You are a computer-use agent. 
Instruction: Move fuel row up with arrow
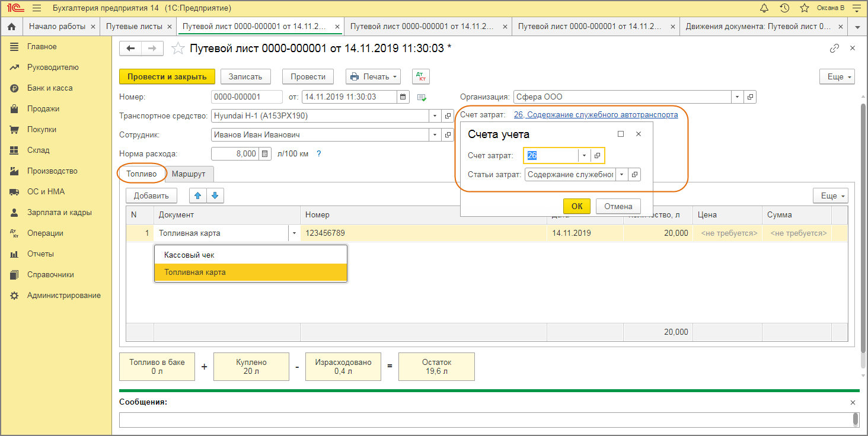pos(198,195)
